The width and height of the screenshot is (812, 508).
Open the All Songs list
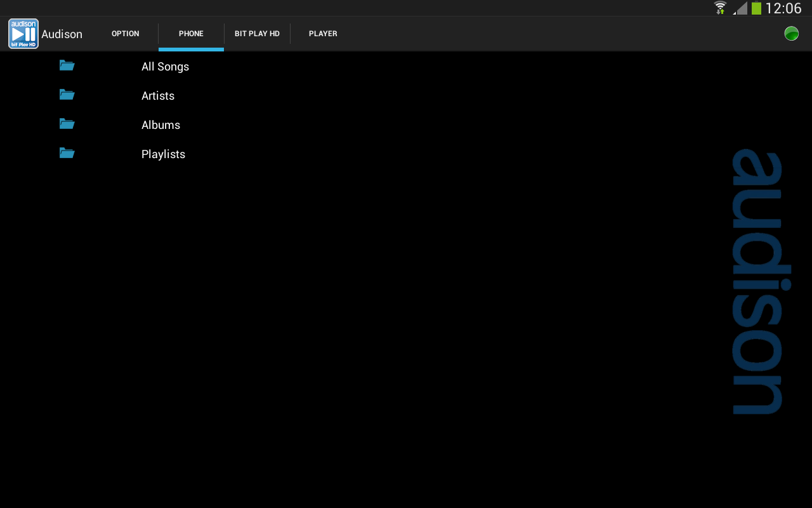click(x=165, y=67)
